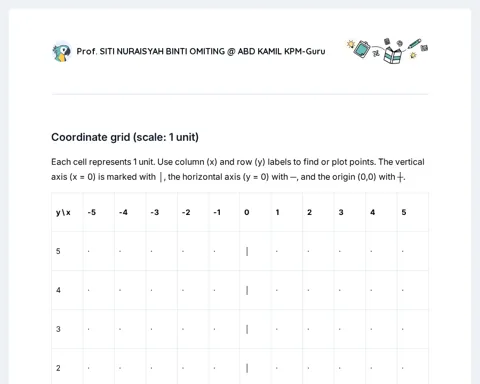The height and width of the screenshot is (384, 480).
Task: Click grid cell at x=-5, y=5
Action: [99, 251]
